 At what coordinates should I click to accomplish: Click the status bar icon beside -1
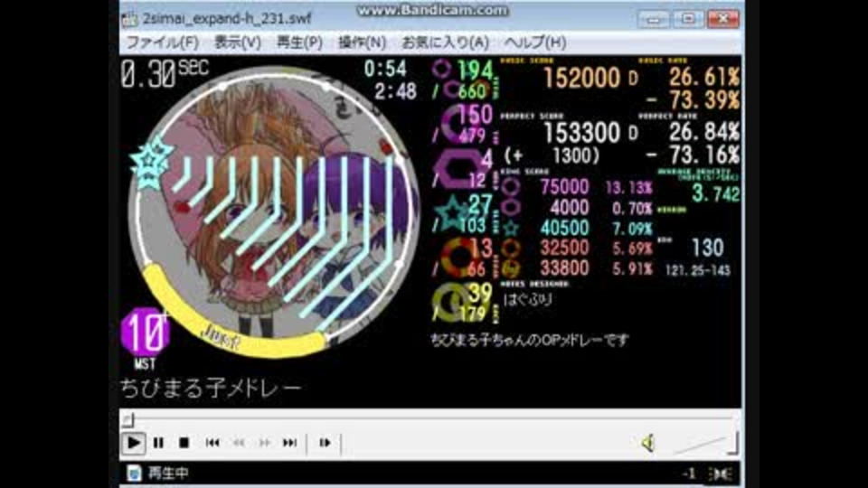pos(721,474)
